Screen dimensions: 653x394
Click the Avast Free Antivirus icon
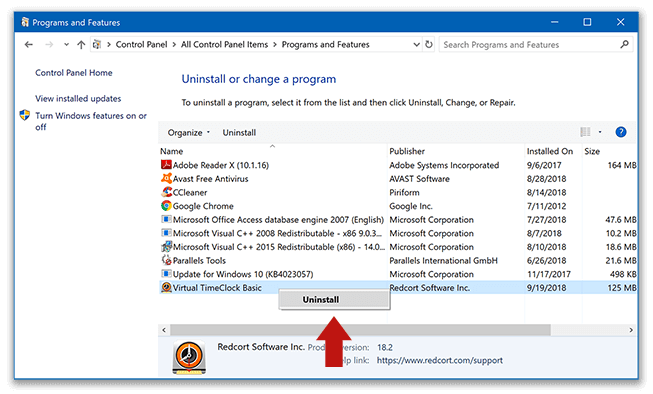(166, 179)
